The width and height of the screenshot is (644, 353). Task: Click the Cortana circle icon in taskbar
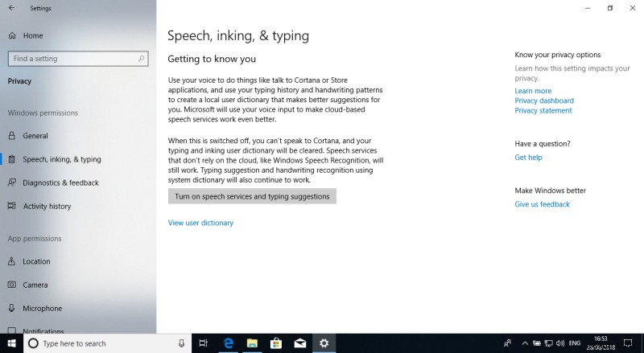coord(33,343)
